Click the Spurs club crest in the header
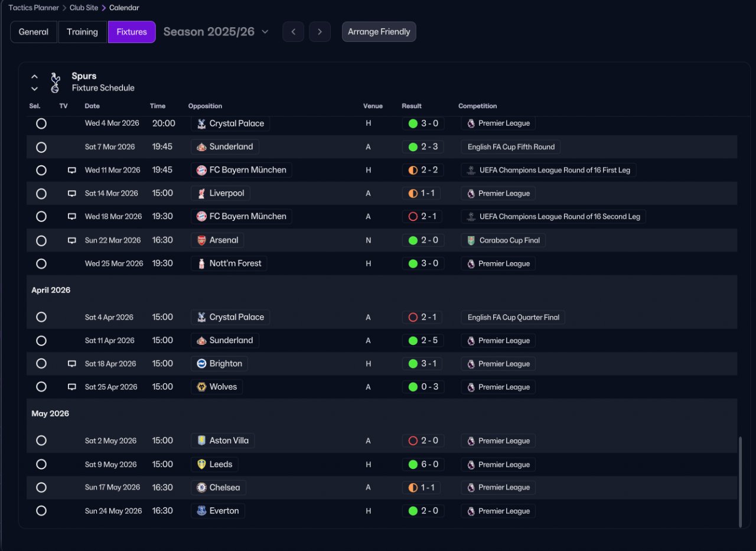Screen dimensions: 756x551 click(x=55, y=82)
